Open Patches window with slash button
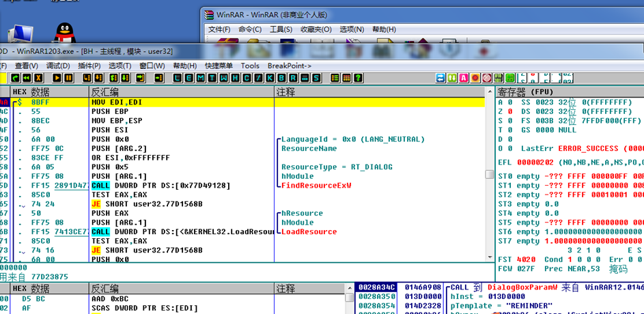 (258, 78)
